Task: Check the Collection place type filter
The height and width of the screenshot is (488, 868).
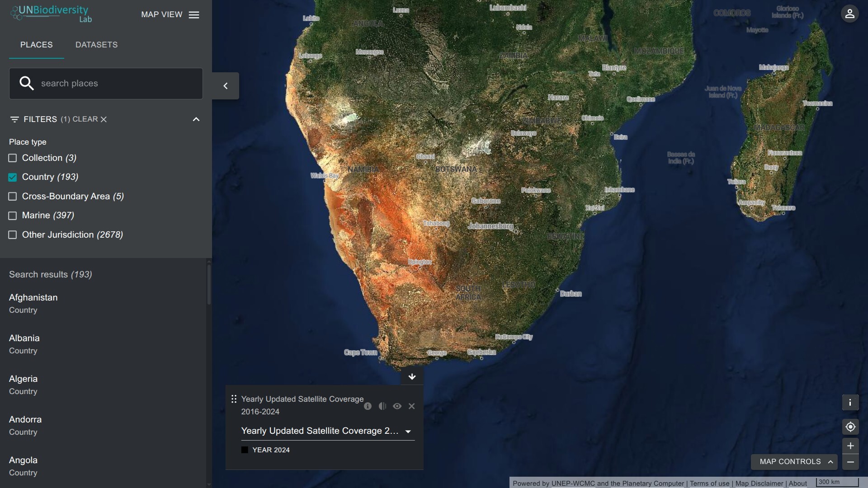Action: point(13,158)
